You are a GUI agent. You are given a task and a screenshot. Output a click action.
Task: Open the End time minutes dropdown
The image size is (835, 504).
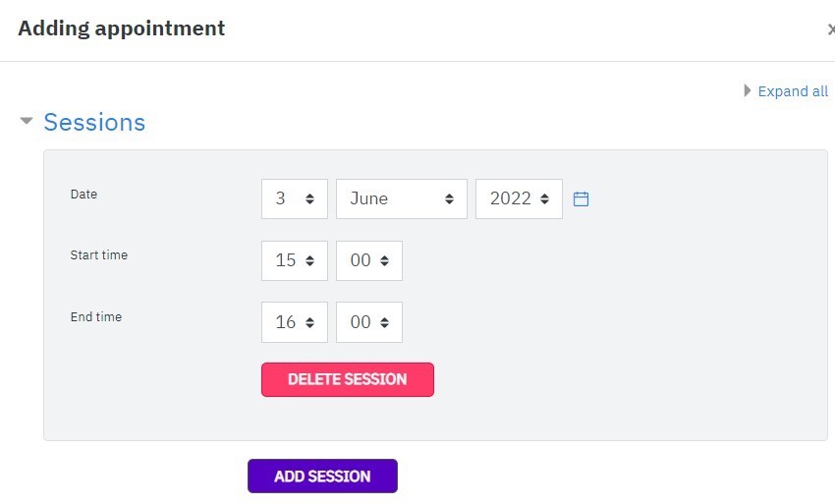[369, 322]
